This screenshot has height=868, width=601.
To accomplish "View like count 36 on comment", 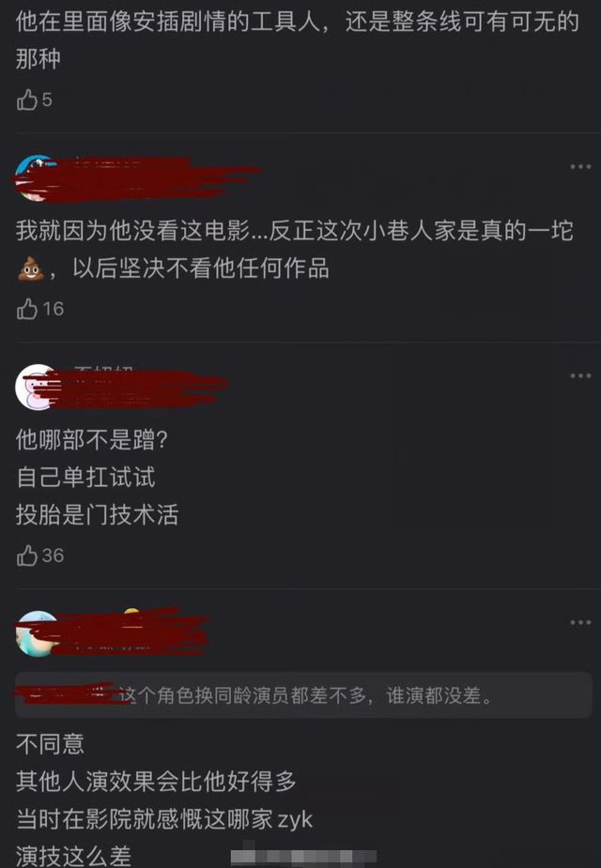I will (x=53, y=556).
